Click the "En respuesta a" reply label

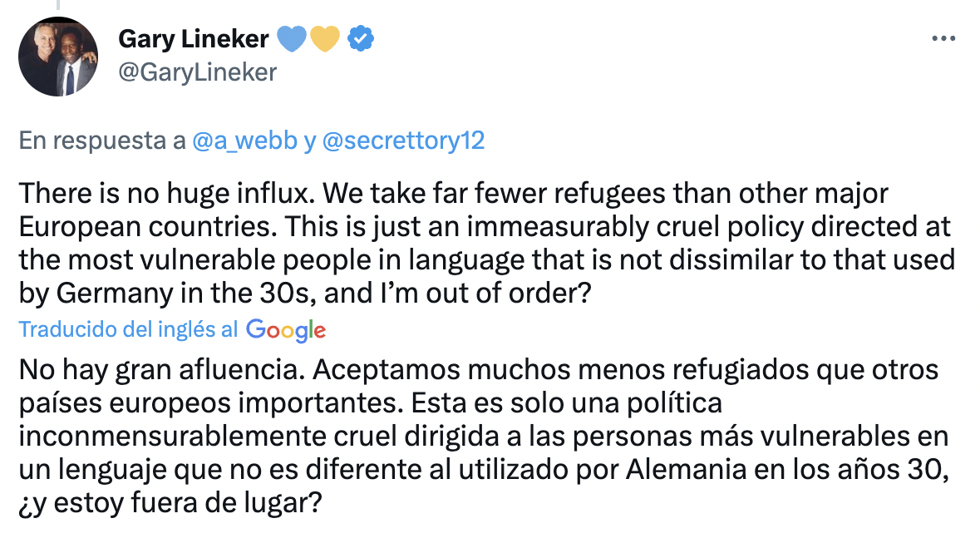click(102, 141)
